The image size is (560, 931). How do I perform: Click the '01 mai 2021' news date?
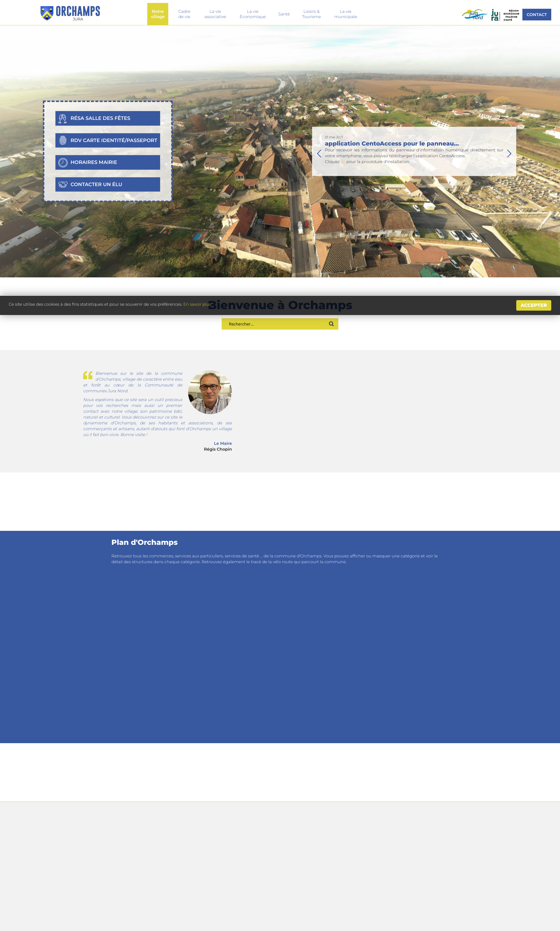click(x=334, y=137)
